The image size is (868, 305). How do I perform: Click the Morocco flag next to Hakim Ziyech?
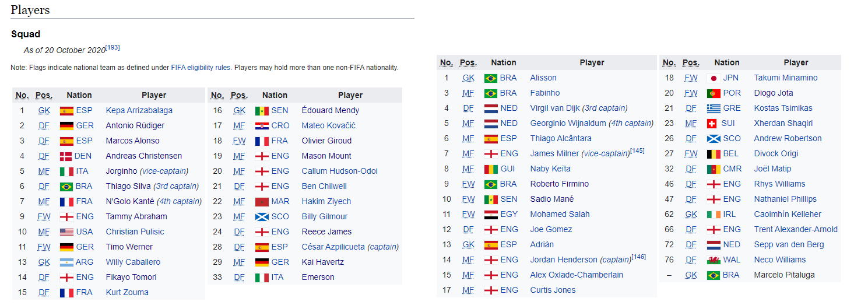tap(262, 202)
